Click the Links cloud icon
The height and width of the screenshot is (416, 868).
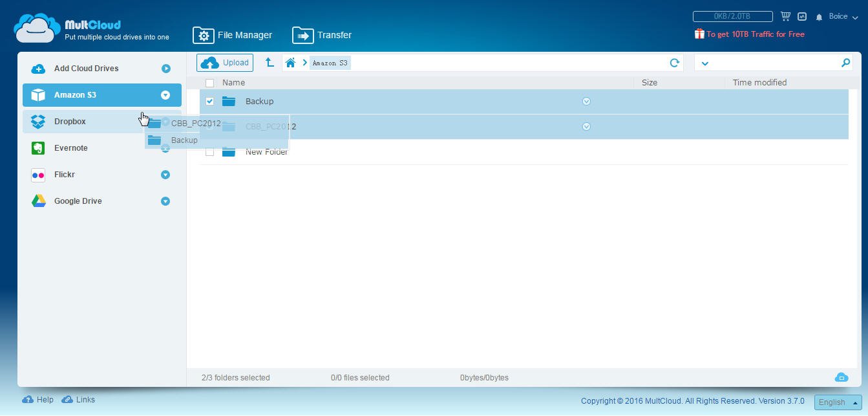click(x=67, y=400)
